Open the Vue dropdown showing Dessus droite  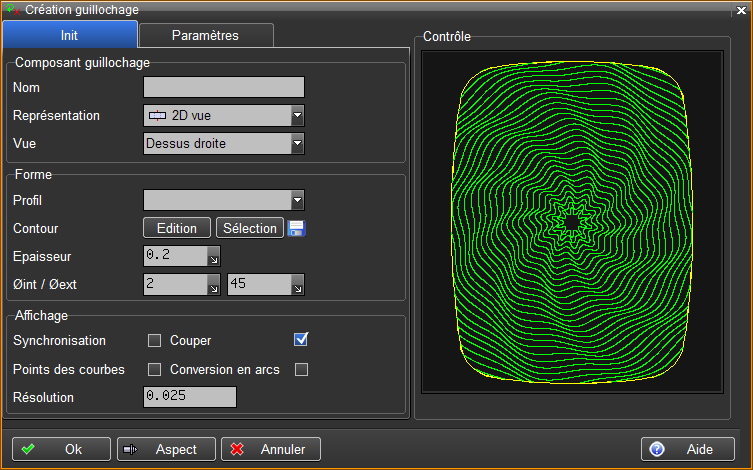[x=298, y=144]
